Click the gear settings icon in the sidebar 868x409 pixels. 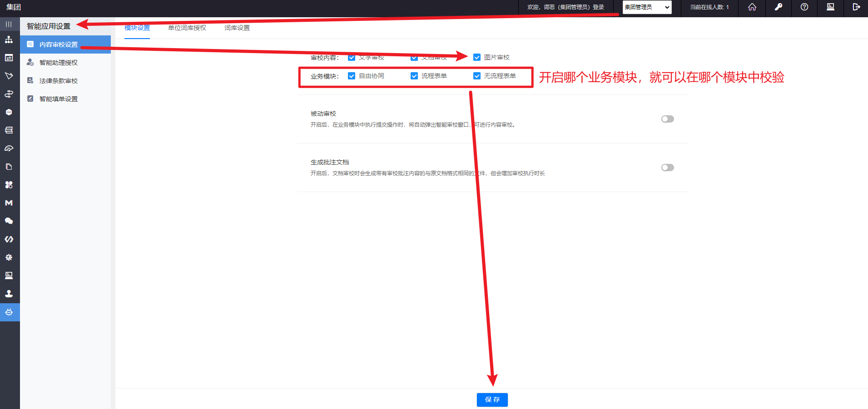[x=9, y=257]
